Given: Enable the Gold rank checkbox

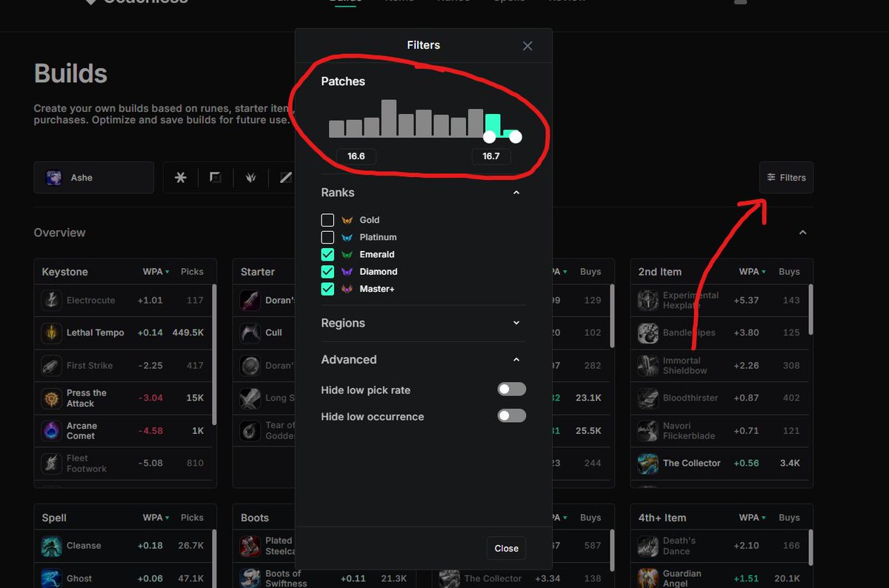Looking at the screenshot, I should tap(327, 220).
